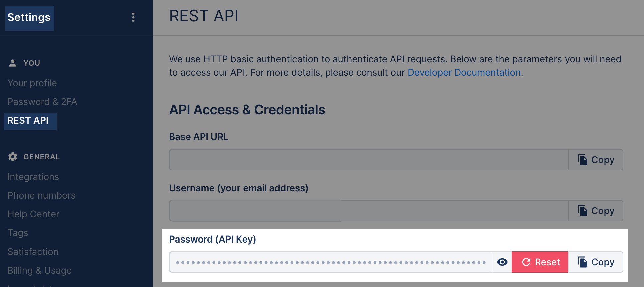Viewport: 644px width, 287px height.
Task: Copy the Password (API Key) value
Action: [x=596, y=262]
